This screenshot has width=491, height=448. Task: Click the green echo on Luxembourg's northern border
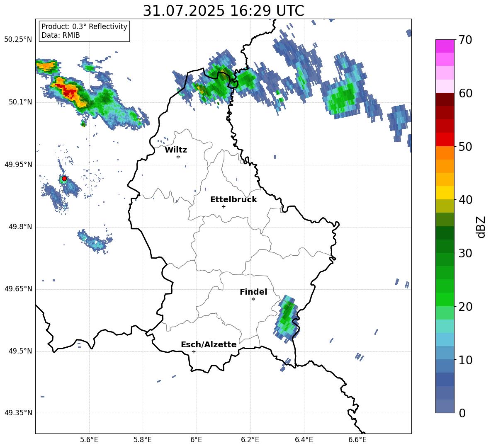(x=218, y=80)
